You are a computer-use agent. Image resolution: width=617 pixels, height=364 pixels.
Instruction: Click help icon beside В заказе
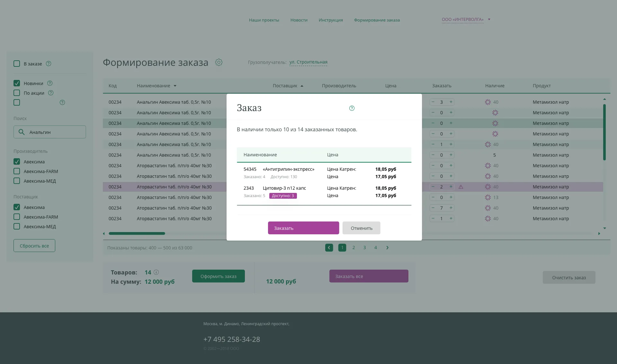(49, 64)
